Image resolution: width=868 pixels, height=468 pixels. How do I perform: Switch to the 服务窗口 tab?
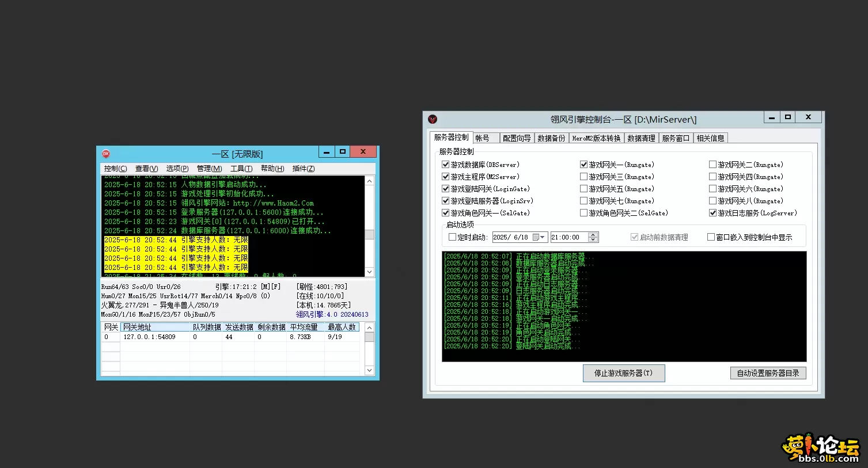(x=676, y=138)
